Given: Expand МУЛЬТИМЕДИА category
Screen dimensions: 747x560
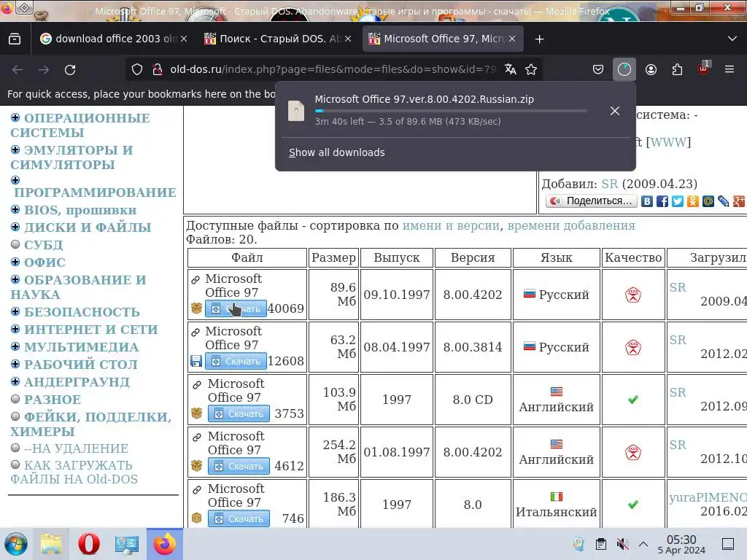Looking at the screenshot, I should (x=15, y=346).
